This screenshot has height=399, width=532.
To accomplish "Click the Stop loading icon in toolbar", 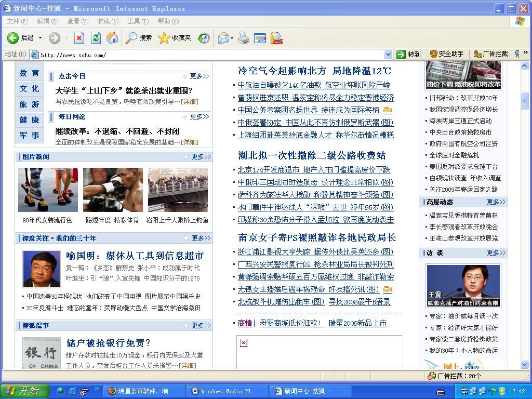I will click(x=79, y=38).
